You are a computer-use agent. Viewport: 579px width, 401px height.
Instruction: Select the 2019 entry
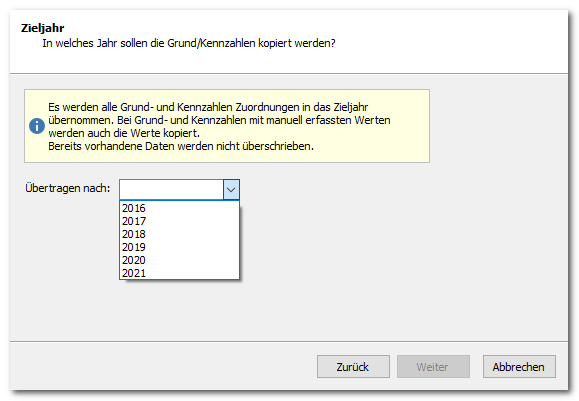coord(179,247)
